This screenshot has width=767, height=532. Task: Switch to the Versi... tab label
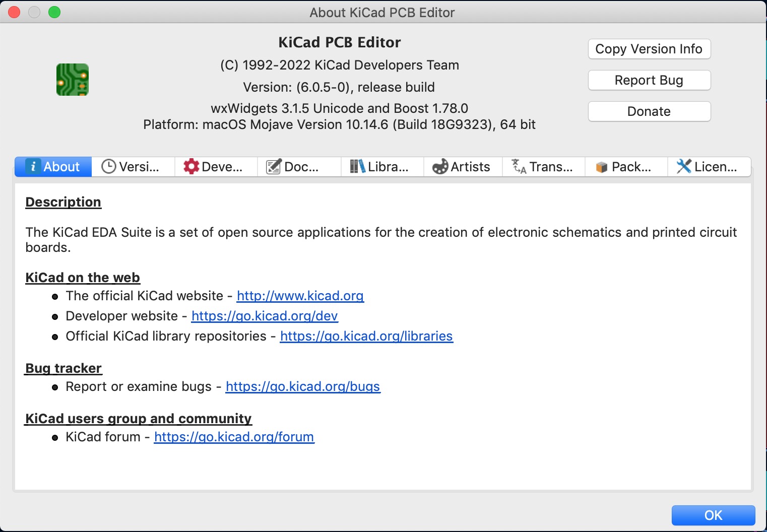139,167
